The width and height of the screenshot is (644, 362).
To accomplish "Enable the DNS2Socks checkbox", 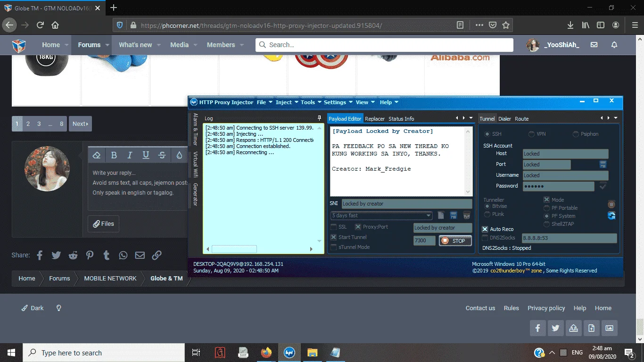I will (x=485, y=238).
